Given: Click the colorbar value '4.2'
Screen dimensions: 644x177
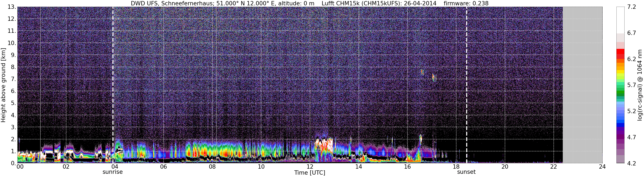Looking at the screenshot, I should point(632,163).
